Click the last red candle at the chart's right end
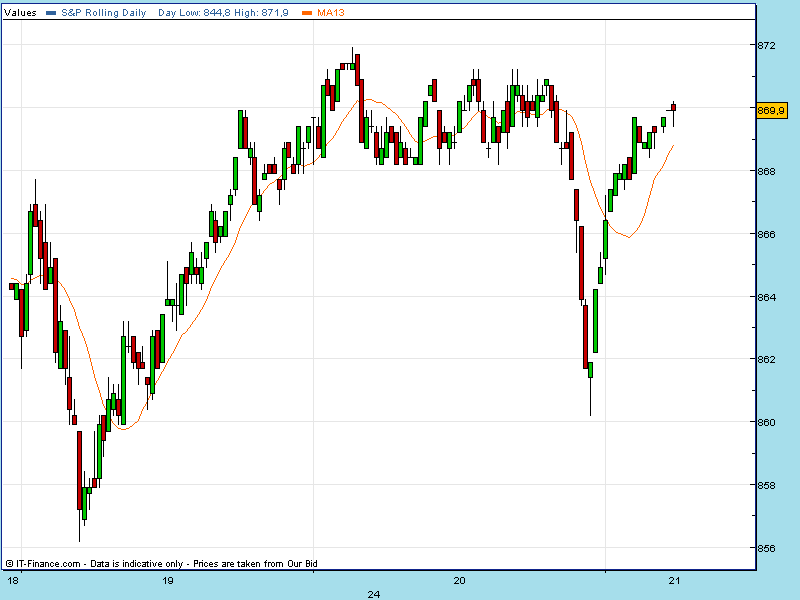 [673, 107]
